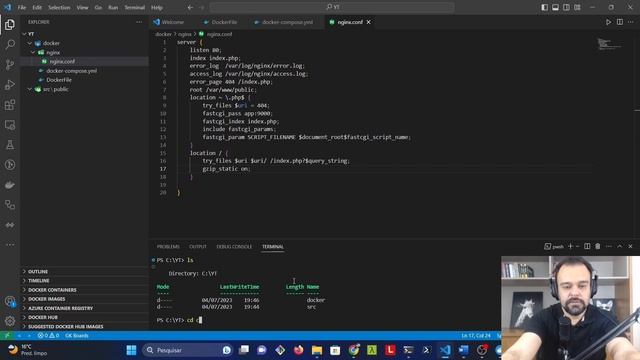The width and height of the screenshot is (640, 360).
Task: Open the Remote Explorer view
Action: click(x=10, y=125)
